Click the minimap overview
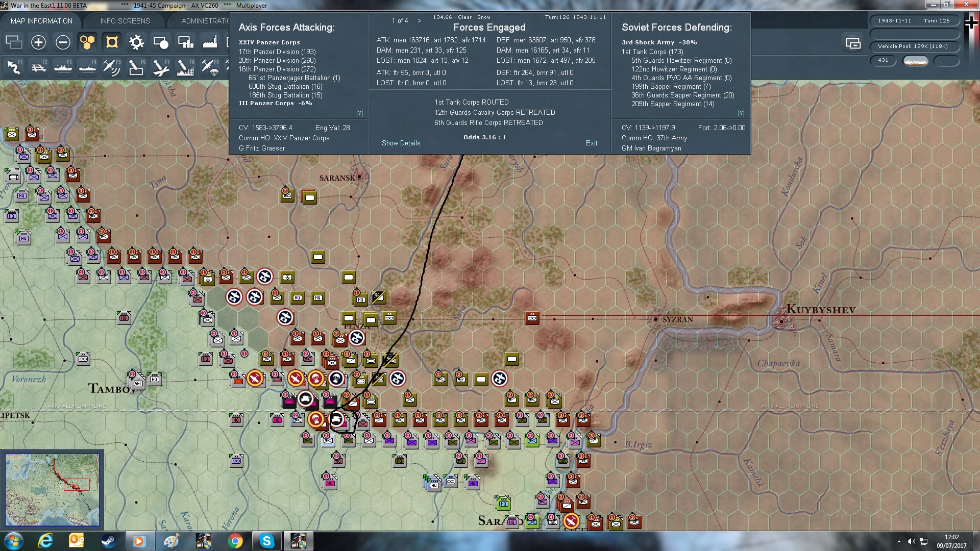Viewport: 980px width, 551px height. (x=52, y=490)
